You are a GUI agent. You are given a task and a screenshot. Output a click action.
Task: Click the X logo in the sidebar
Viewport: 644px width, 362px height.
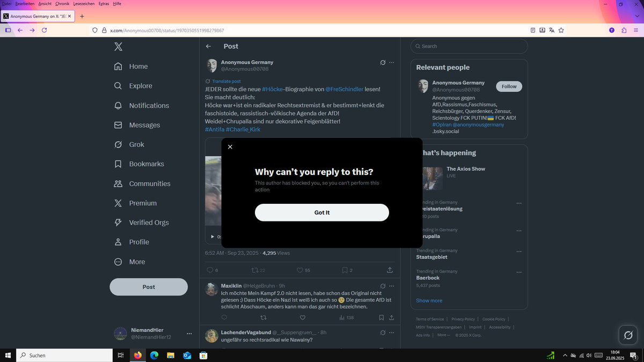(119, 47)
